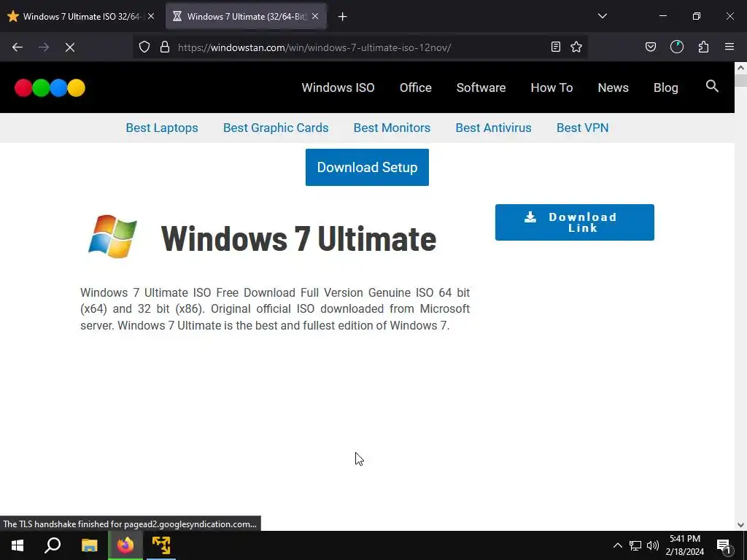This screenshot has height=560, width=747.
Task: Open the yellow app icon on taskbar
Action: (x=161, y=545)
